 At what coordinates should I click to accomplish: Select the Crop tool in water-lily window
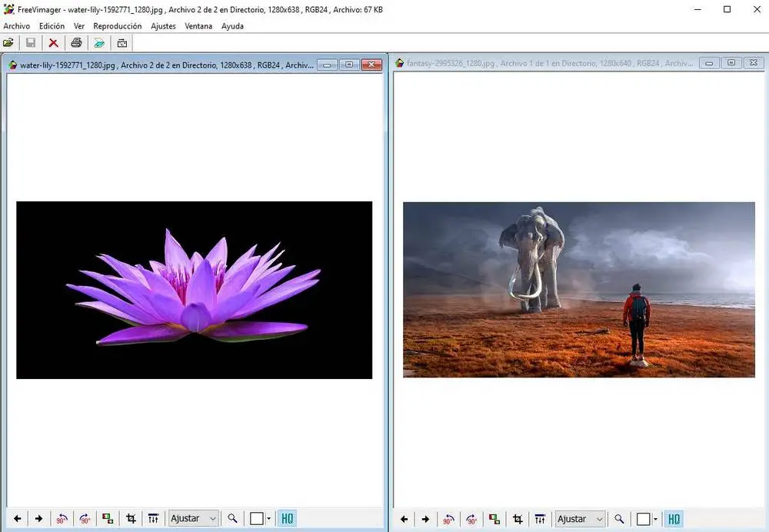coord(131,518)
